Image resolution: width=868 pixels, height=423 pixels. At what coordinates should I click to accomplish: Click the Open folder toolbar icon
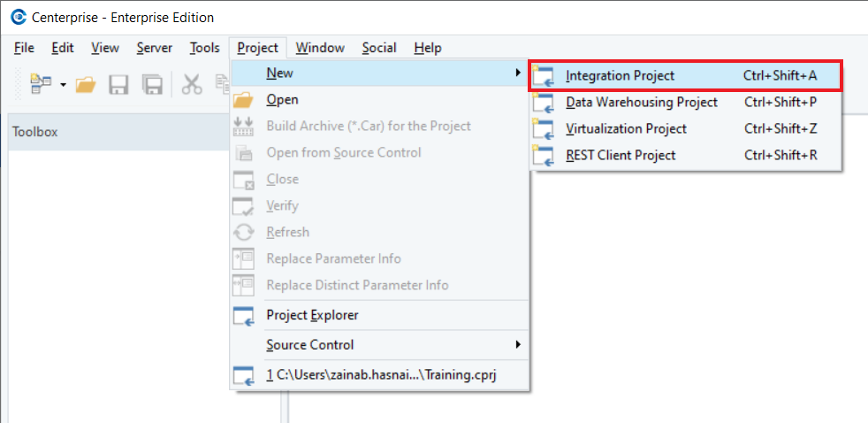85,84
